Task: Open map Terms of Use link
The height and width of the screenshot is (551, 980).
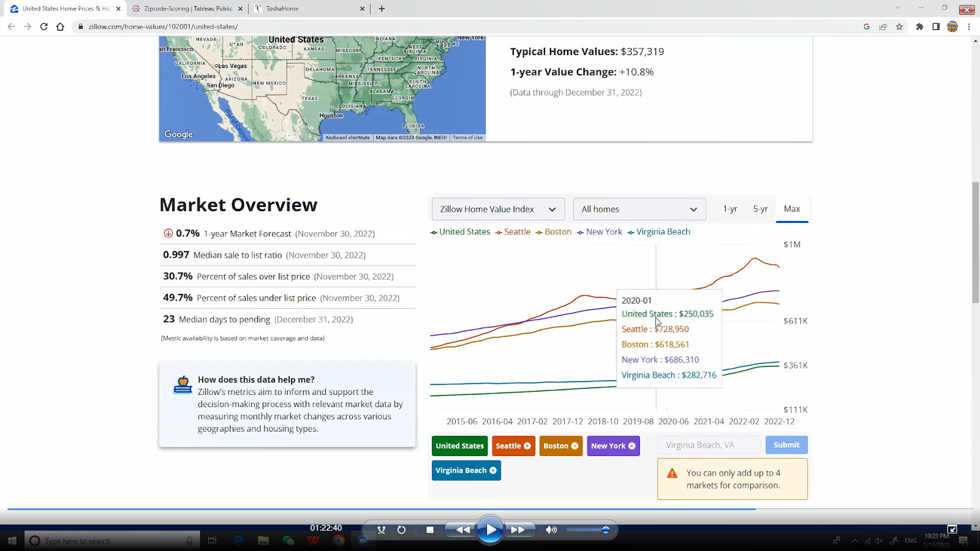Action: pos(467,138)
